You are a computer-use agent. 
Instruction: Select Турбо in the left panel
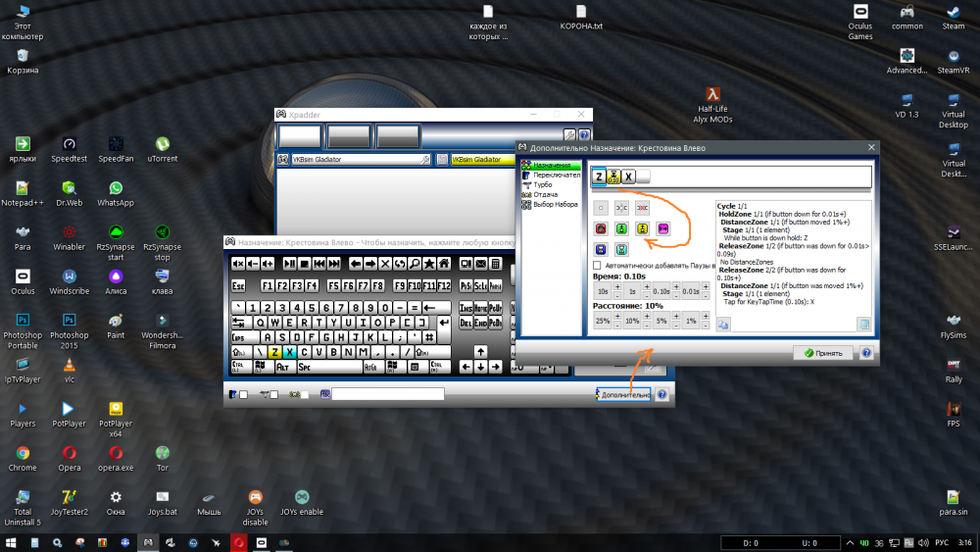542,184
